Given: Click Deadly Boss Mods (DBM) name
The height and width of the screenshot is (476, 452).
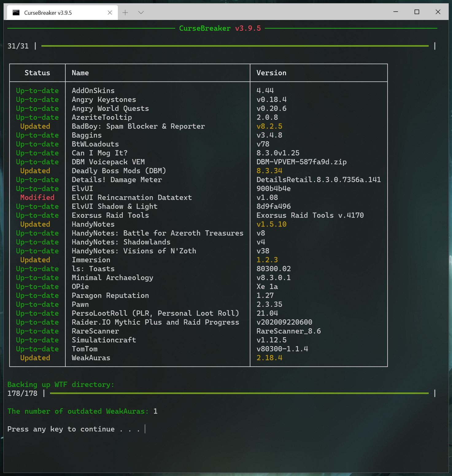Looking at the screenshot, I should [119, 171].
